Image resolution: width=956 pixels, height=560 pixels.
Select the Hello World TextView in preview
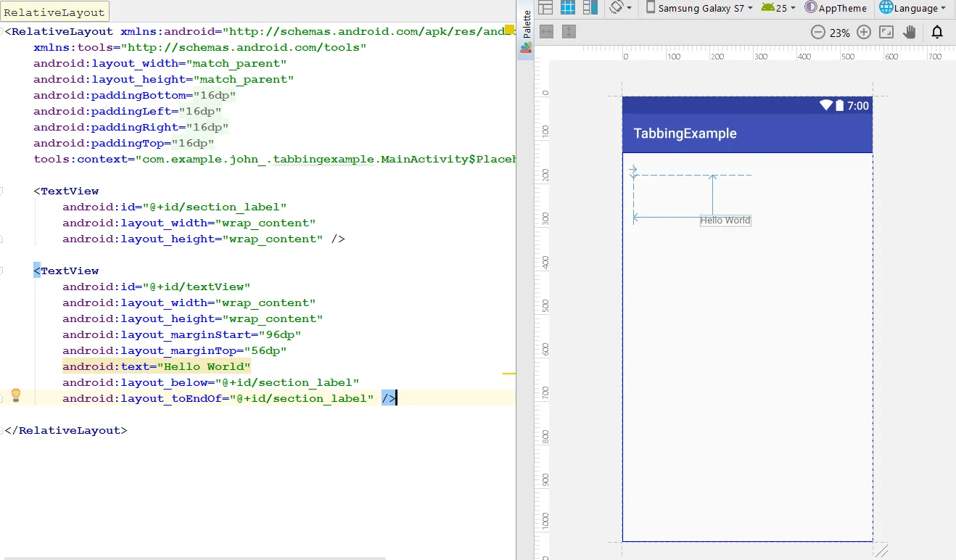tap(725, 221)
